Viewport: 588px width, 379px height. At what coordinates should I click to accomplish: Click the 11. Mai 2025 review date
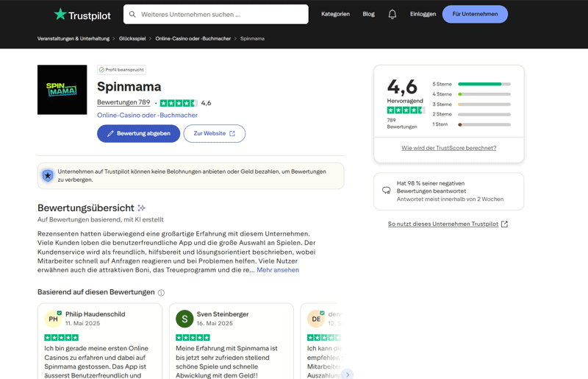82,323
